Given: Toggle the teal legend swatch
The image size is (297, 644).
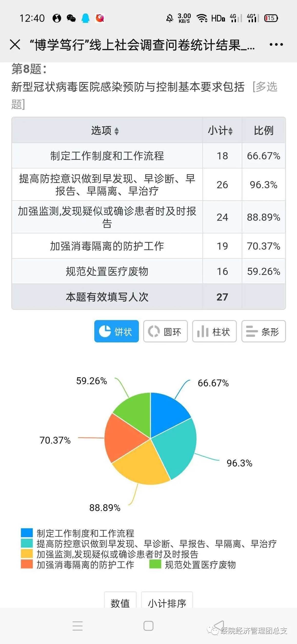Looking at the screenshot, I should tap(27, 543).
